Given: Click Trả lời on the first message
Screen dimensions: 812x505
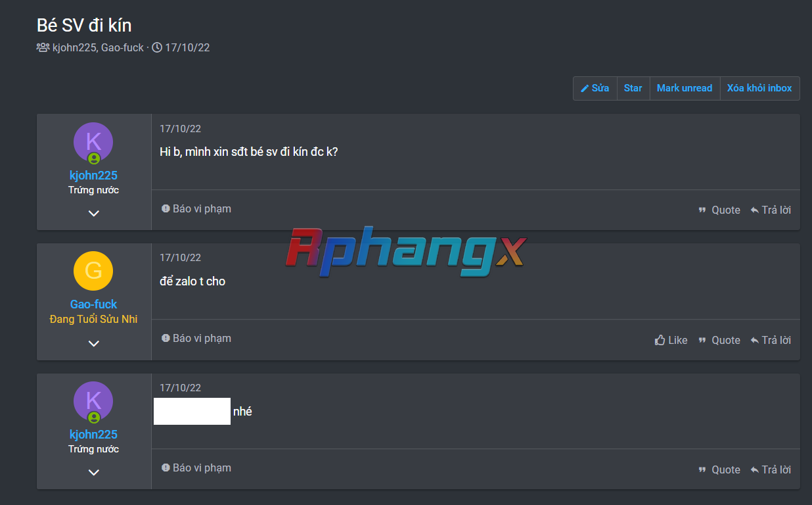Looking at the screenshot, I should pyautogui.click(x=771, y=210).
